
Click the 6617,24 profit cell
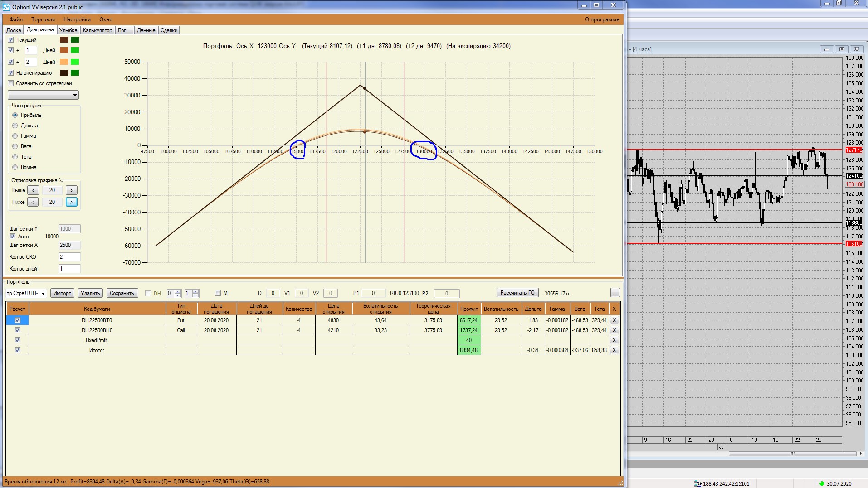click(x=469, y=320)
